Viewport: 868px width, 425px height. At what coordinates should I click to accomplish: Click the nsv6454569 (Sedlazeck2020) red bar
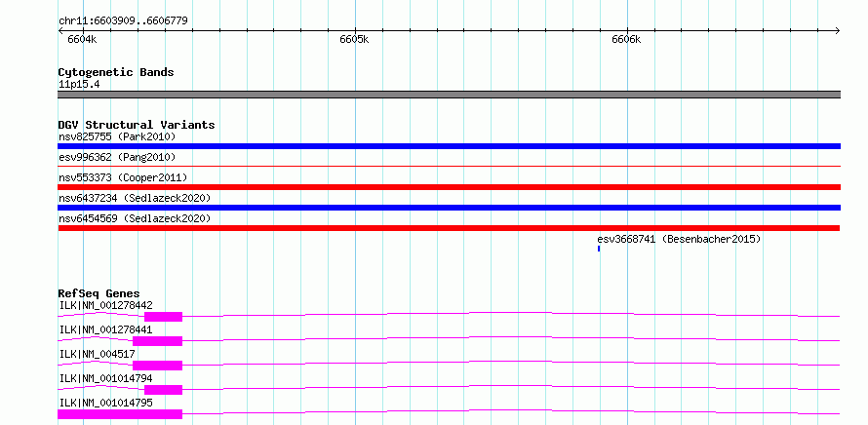tap(449, 228)
